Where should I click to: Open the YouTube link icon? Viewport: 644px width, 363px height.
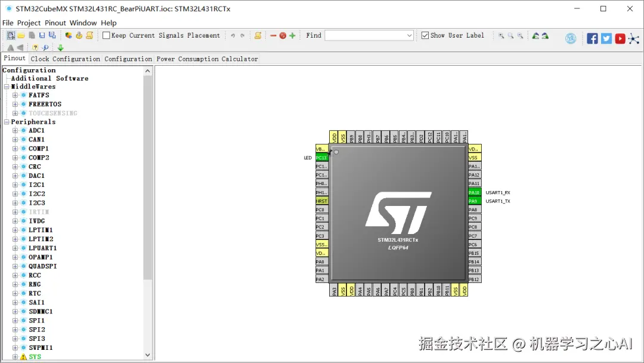[620, 39]
